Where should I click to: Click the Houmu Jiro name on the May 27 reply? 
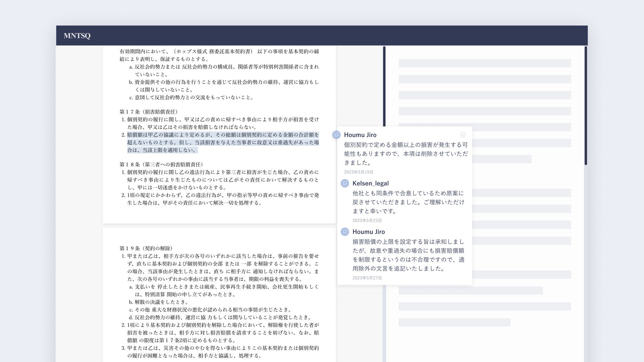[368, 232]
